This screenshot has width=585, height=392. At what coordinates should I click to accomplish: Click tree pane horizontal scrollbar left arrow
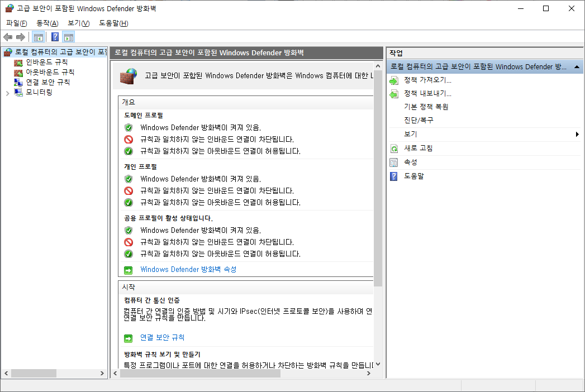coord(6,374)
